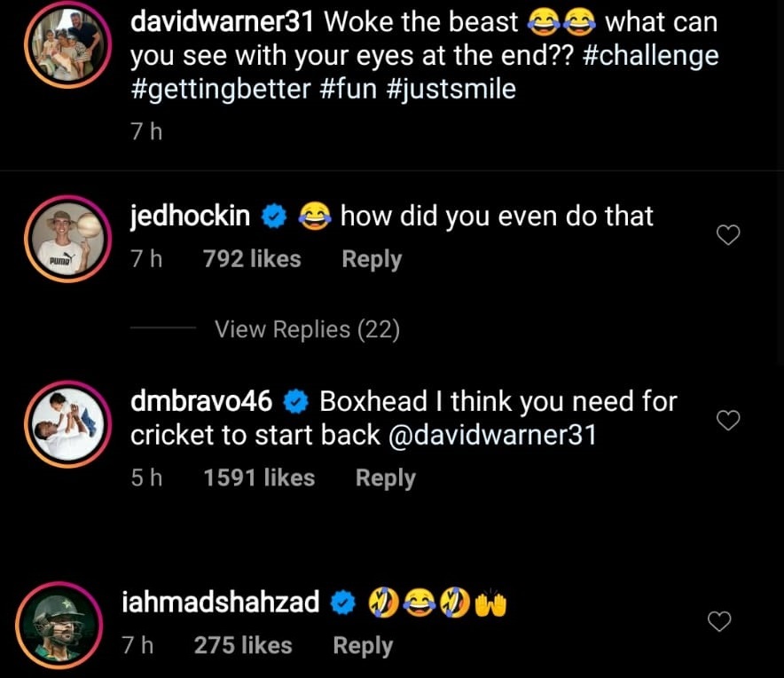View the 1591 likes list
This screenshot has height=678, width=784.
tap(259, 477)
